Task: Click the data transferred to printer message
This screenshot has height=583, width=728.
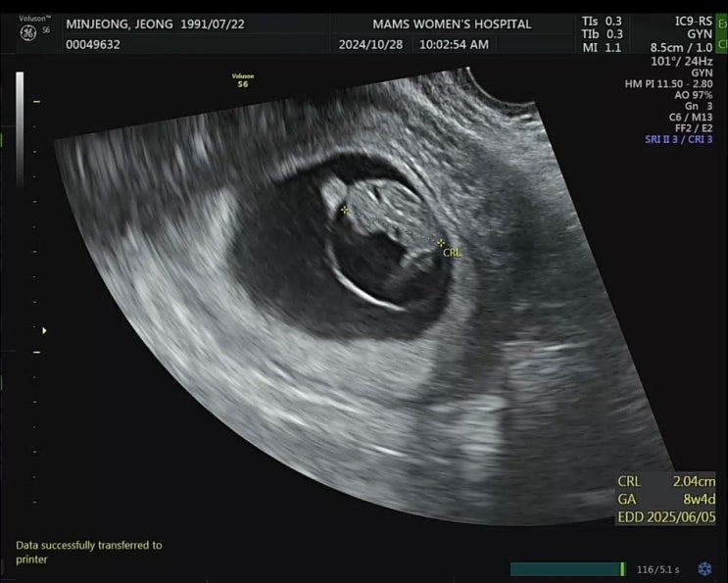Action: coord(89,552)
